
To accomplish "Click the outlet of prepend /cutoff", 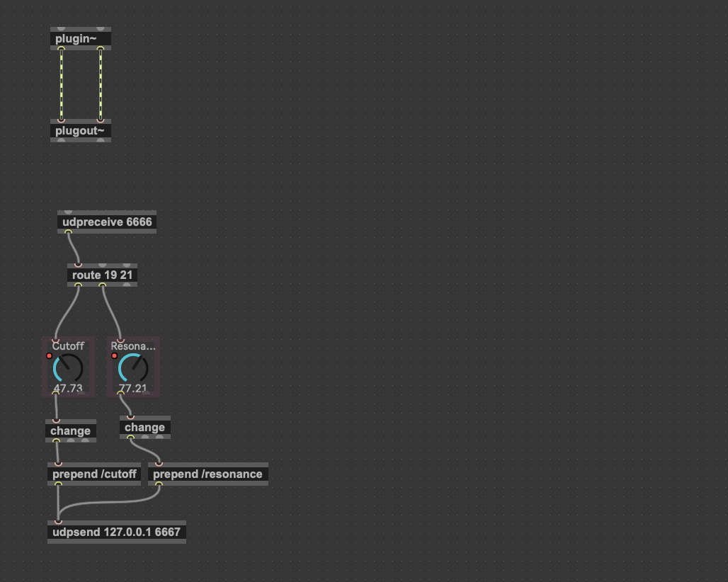I will (58, 484).
